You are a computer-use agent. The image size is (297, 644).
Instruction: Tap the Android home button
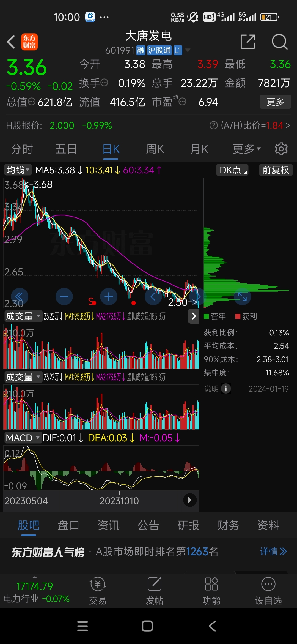tap(147, 626)
